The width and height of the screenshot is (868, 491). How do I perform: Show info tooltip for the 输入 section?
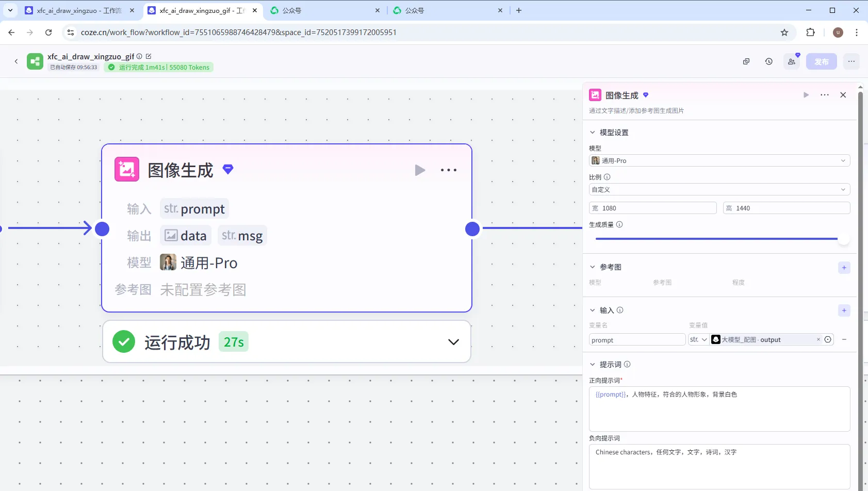click(x=620, y=310)
